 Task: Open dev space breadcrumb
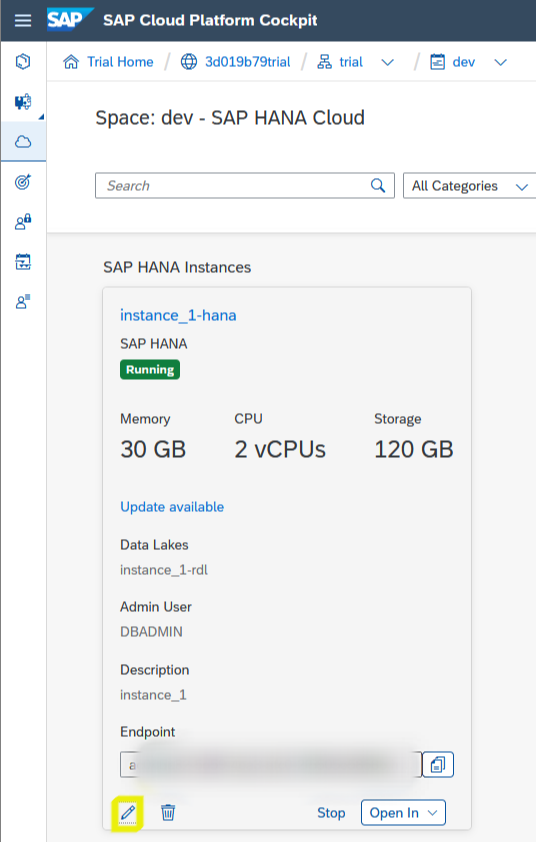pyautogui.click(x=463, y=62)
